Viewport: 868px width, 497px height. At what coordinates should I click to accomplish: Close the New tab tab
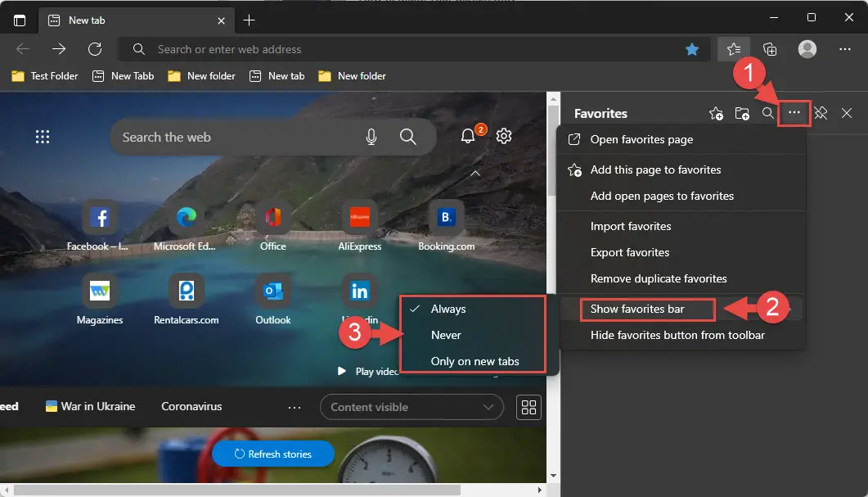[221, 20]
